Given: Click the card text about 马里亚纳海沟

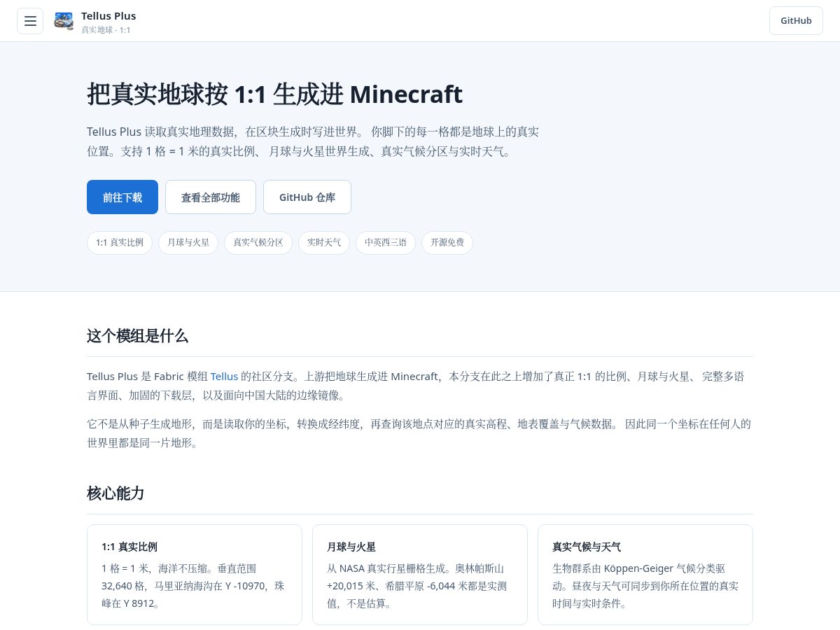Looking at the screenshot, I should tap(193, 586).
